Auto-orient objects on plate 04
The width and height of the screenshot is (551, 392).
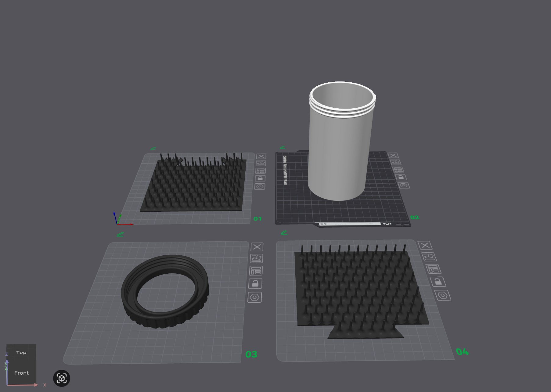429,257
